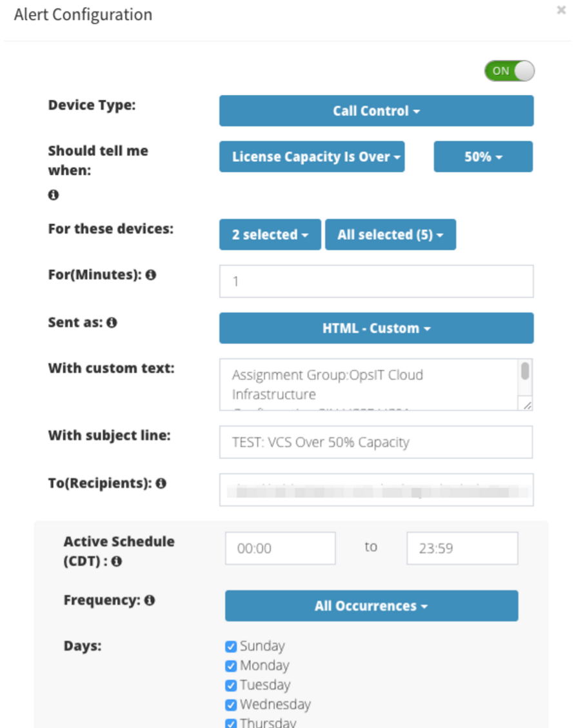Uncheck the Monday checkbox
583x728 pixels.
click(x=231, y=666)
